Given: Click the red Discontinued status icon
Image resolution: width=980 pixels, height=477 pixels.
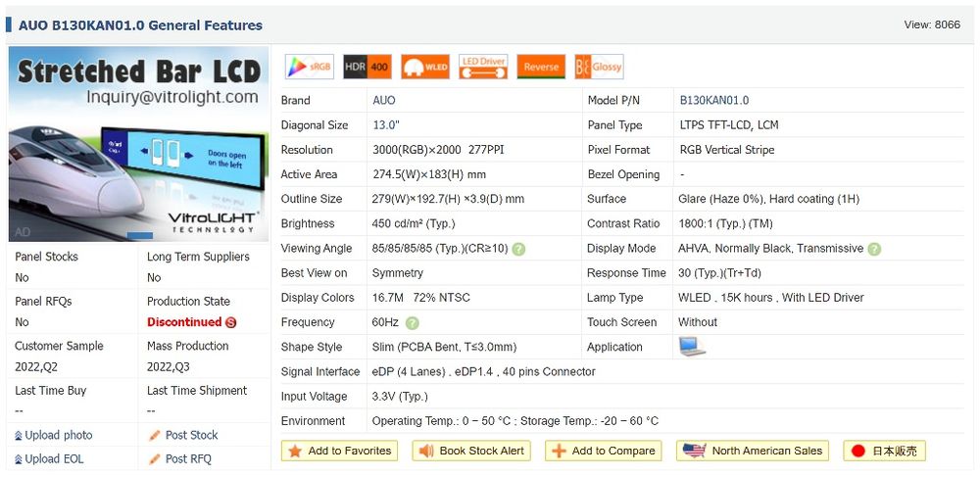Looking at the screenshot, I should pyautogui.click(x=230, y=323).
